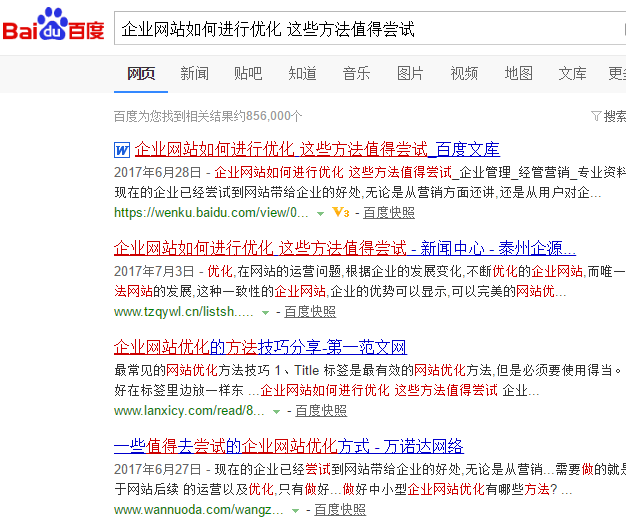The height and width of the screenshot is (525, 626).
Task: Expand dropdown arrow next to wenku.baidu.com URL
Action: pyautogui.click(x=320, y=213)
